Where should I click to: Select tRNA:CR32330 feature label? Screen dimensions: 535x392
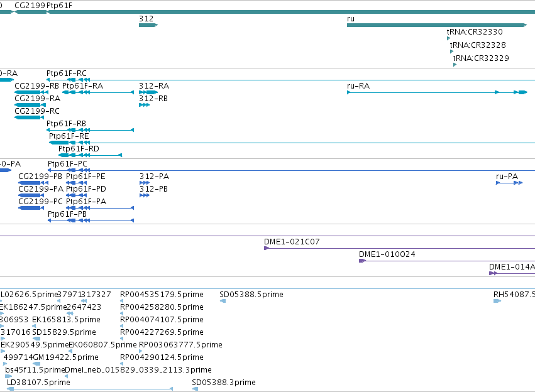click(475, 31)
